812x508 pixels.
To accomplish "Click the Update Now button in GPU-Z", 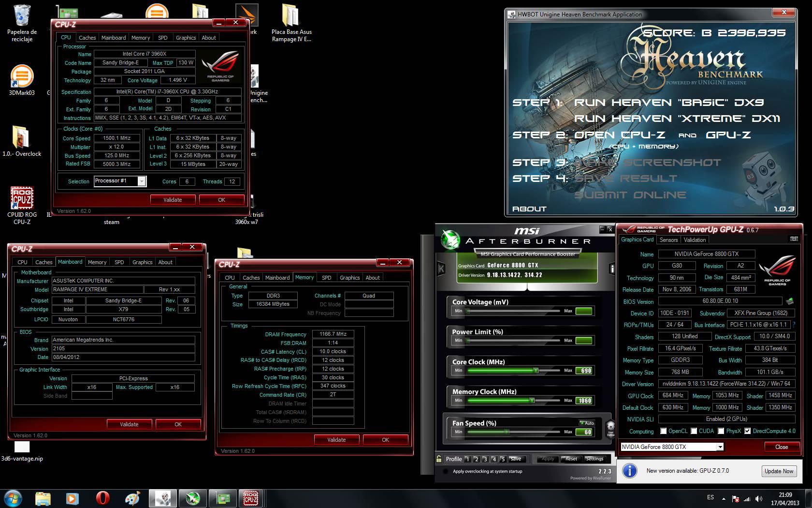I will point(779,471).
